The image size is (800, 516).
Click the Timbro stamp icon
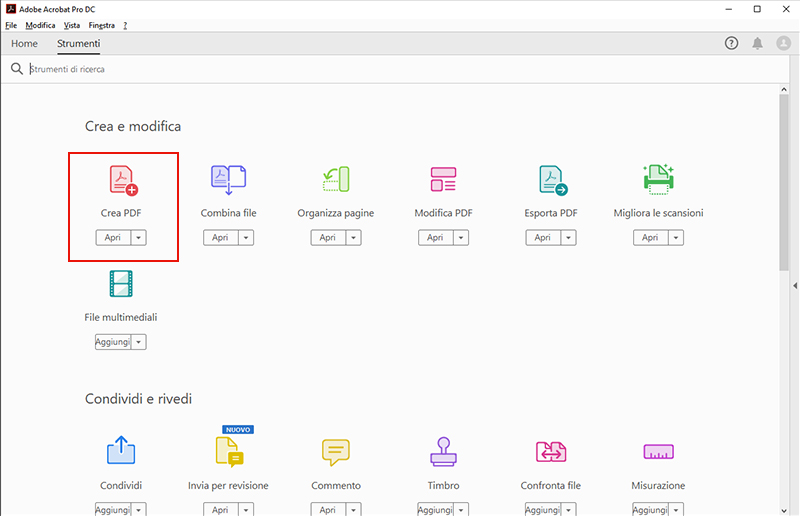(x=443, y=452)
